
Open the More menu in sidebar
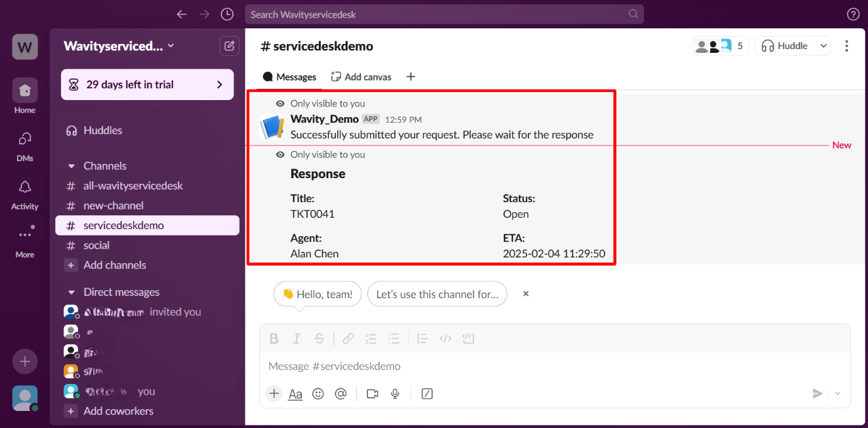pos(25,241)
